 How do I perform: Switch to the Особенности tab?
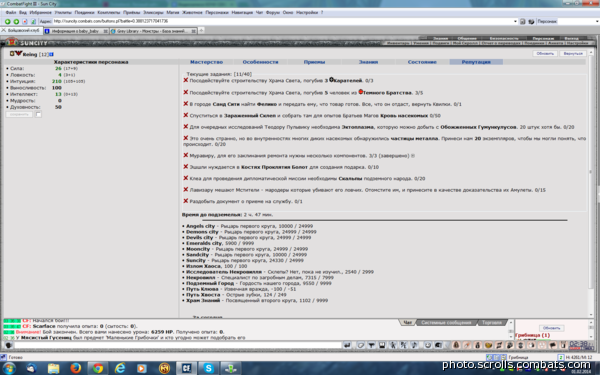click(x=260, y=62)
